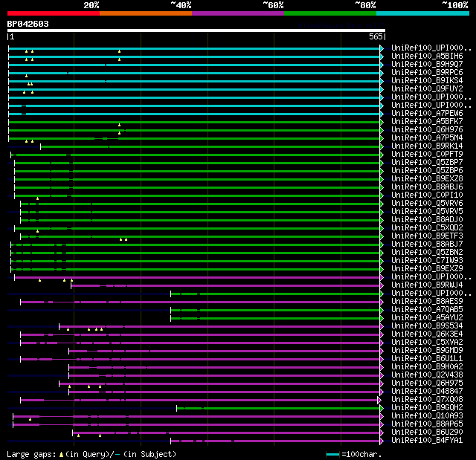Image resolution: width=476 pixels, height=460 pixels.
Task: Click the arrowhead ending the Q7XQ08 row
Action: coord(379,401)
